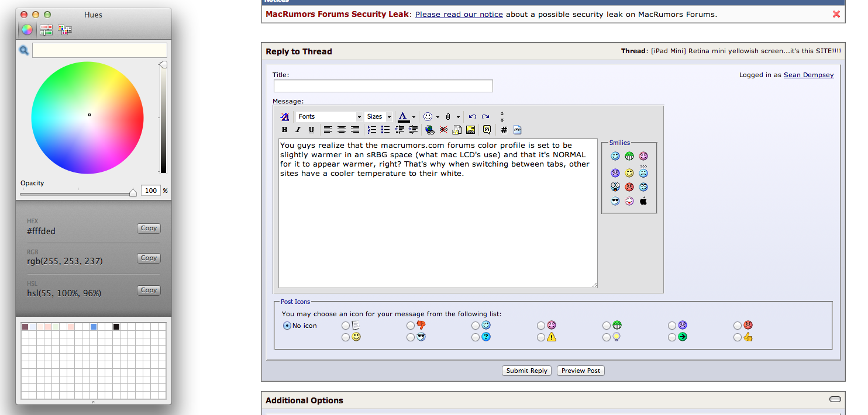This screenshot has height=415, width=868.
Task: Insert the red angry smilie
Action: click(x=629, y=187)
